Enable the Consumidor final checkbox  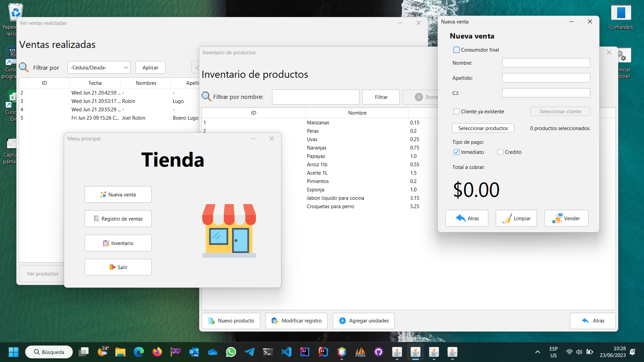(457, 50)
